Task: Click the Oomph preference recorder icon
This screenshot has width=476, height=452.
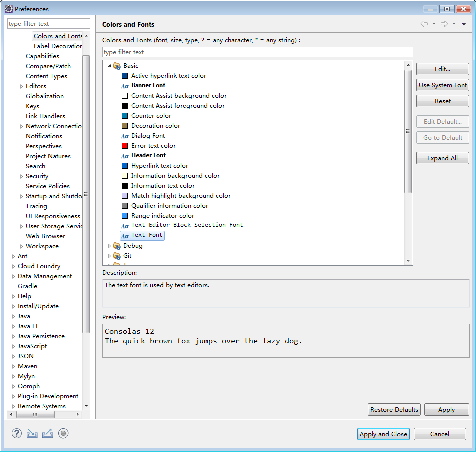Action: 63,433
